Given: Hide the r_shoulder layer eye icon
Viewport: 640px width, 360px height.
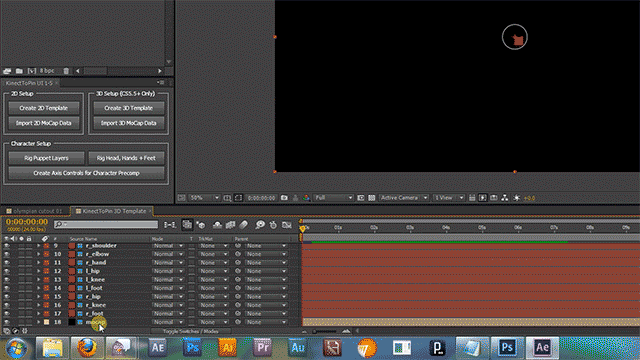Looking at the screenshot, I should click(x=7, y=246).
